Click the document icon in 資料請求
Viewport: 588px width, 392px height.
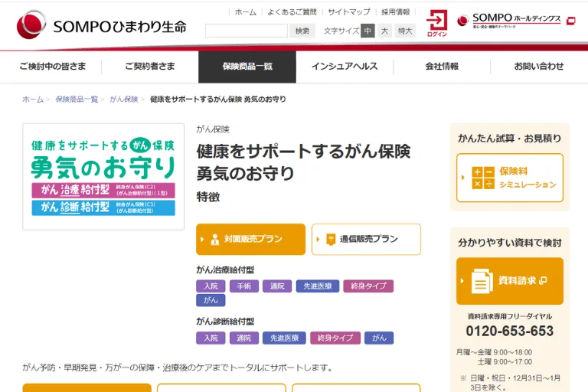pos(482,281)
